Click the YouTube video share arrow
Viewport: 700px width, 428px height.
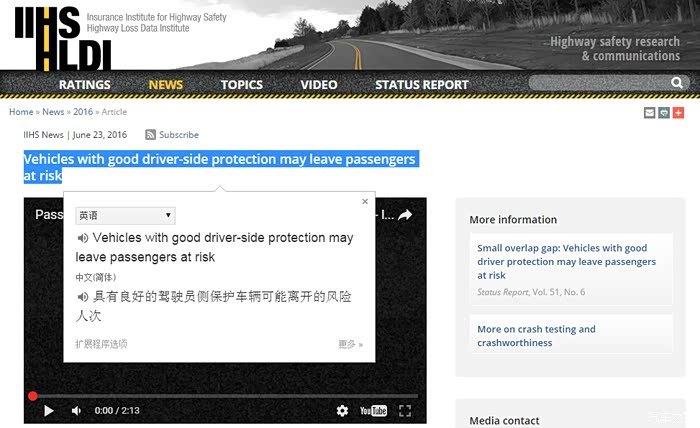pos(404,215)
